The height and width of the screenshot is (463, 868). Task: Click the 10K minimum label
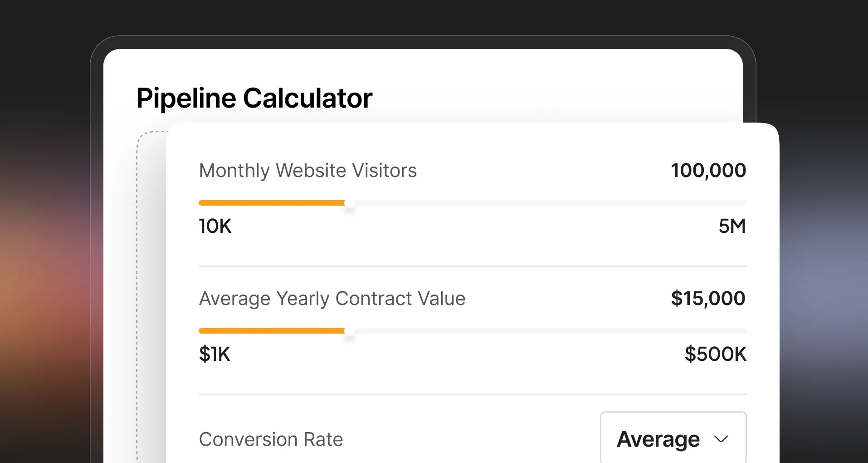pos(215,226)
